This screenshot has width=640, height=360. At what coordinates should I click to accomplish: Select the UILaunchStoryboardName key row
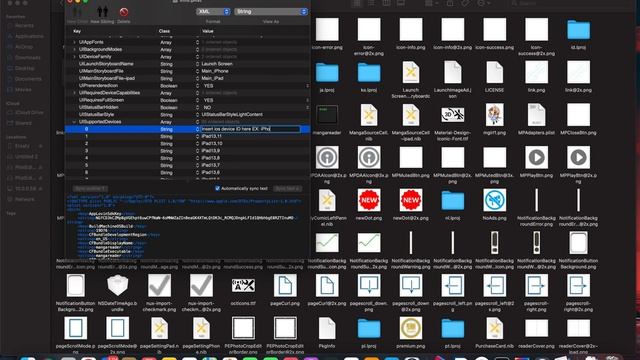pyautogui.click(x=106, y=64)
